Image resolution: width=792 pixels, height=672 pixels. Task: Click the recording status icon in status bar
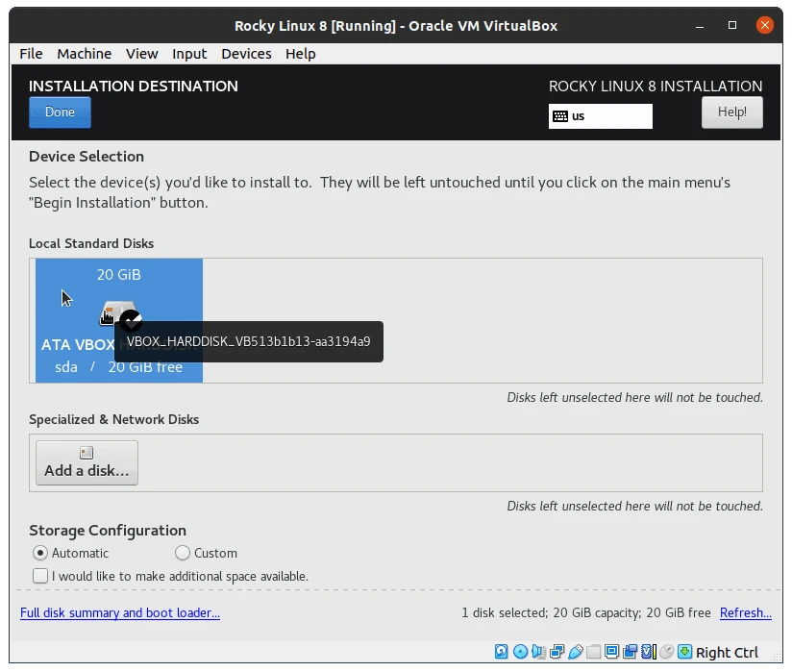(631, 652)
